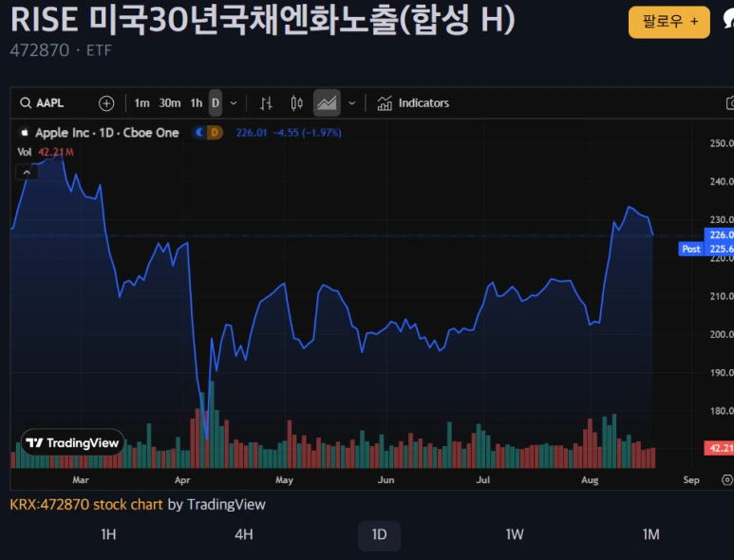Screen dimensions: 734x560
Task: Click the May label on the time axis
Action: (x=284, y=480)
